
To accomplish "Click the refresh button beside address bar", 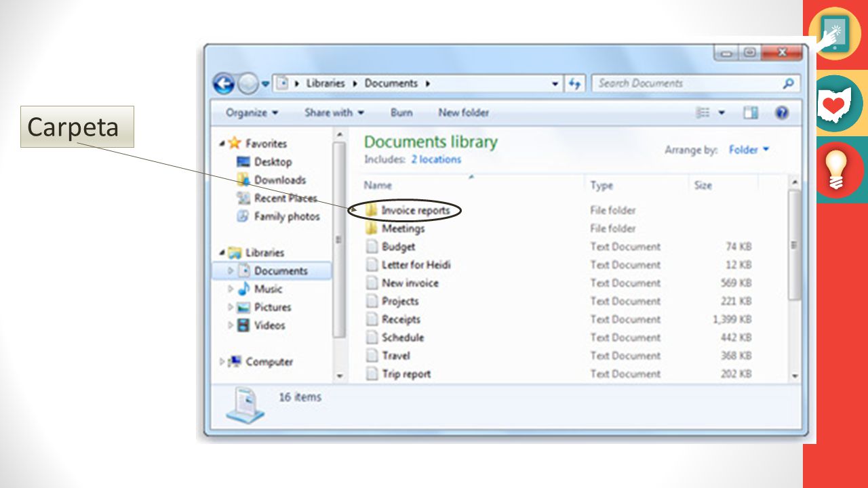I will tap(575, 83).
